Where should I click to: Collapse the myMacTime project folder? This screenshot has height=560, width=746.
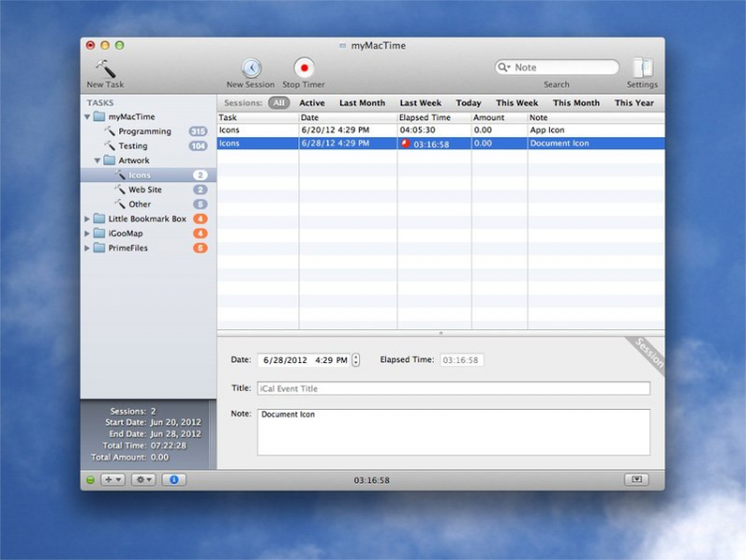88,116
